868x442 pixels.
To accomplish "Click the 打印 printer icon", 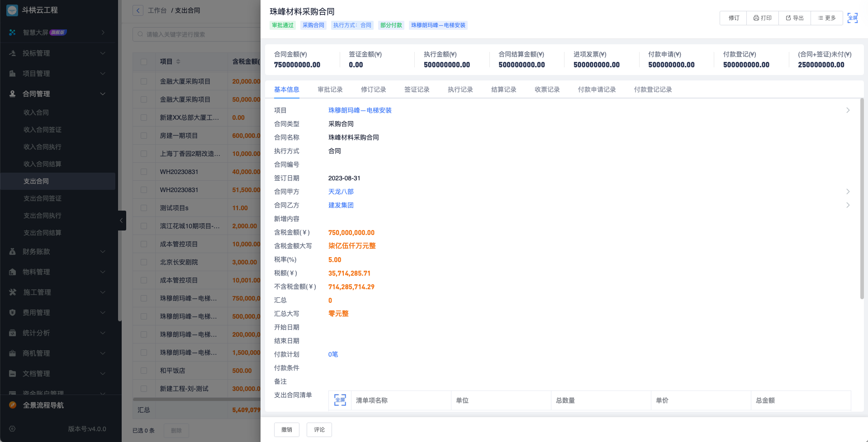I will pyautogui.click(x=756, y=18).
